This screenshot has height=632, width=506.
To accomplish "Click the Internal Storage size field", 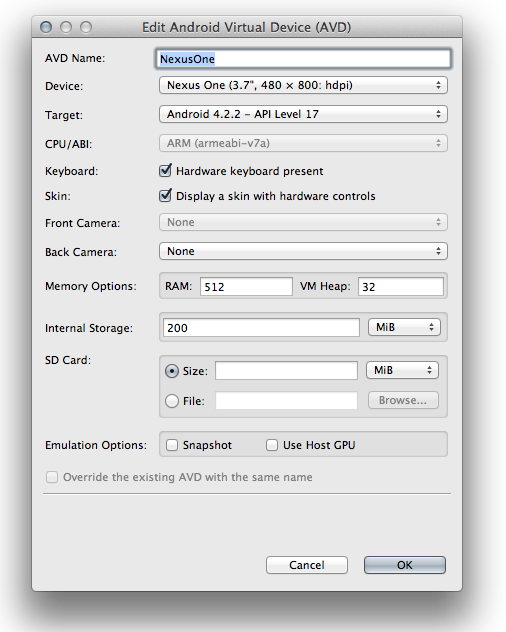I will [x=261, y=328].
